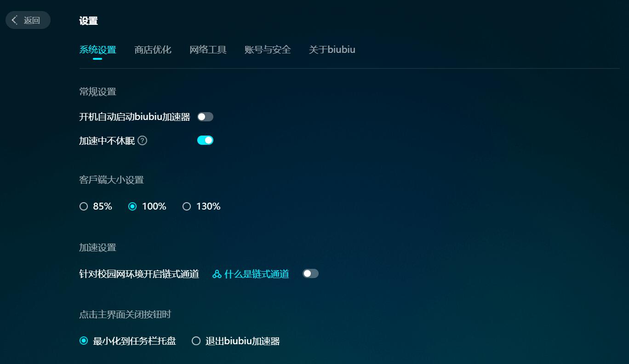
Task: Choose 退出biubiu加速器 on close
Action: [x=235, y=341]
